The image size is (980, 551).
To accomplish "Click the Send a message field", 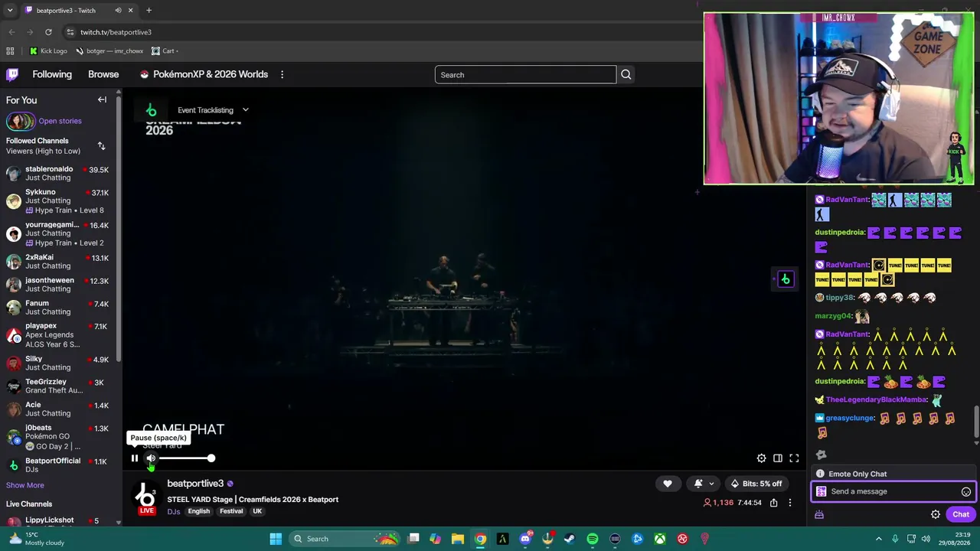I will [893, 491].
